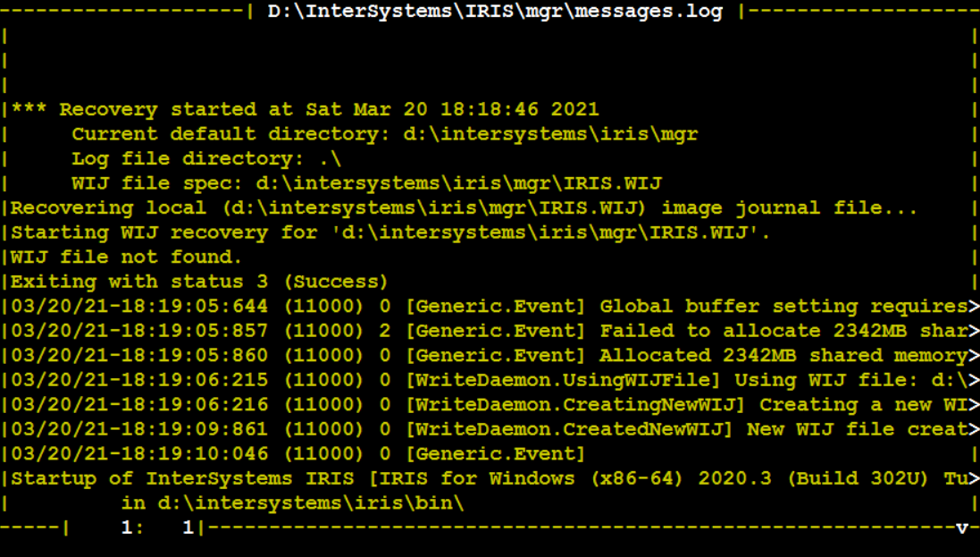Click the '>' overflow marker on Startup line
The image size is (980, 557).
[974, 478]
